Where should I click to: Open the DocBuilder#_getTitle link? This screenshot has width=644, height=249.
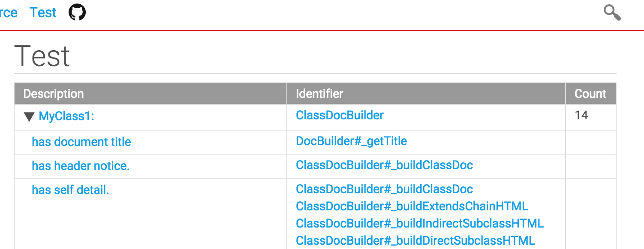352,141
